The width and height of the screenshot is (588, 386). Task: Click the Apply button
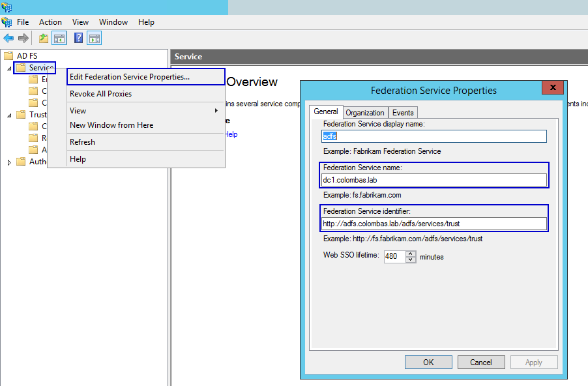coord(534,363)
